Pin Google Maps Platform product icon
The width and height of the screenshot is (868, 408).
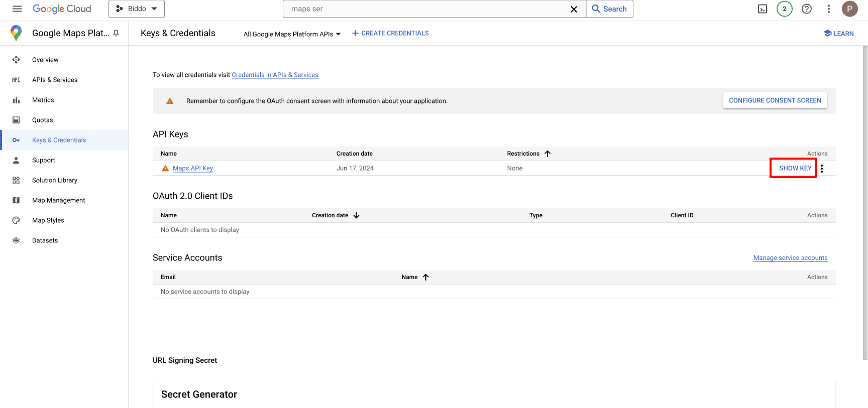click(x=116, y=34)
